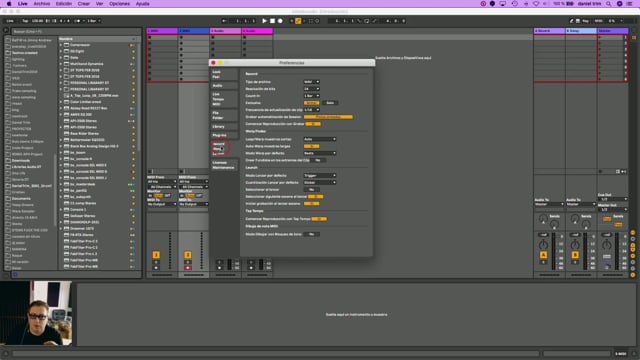Toggle return track A activator button
The image size is (640, 360).
[543, 255]
